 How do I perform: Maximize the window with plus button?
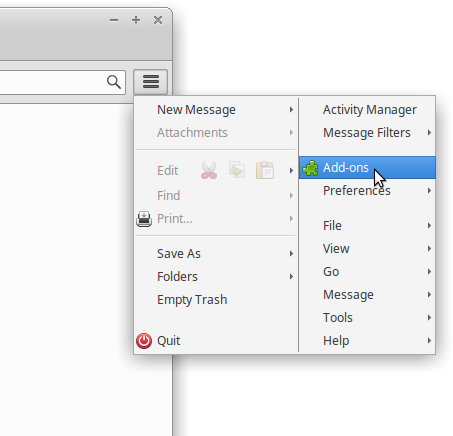point(136,20)
